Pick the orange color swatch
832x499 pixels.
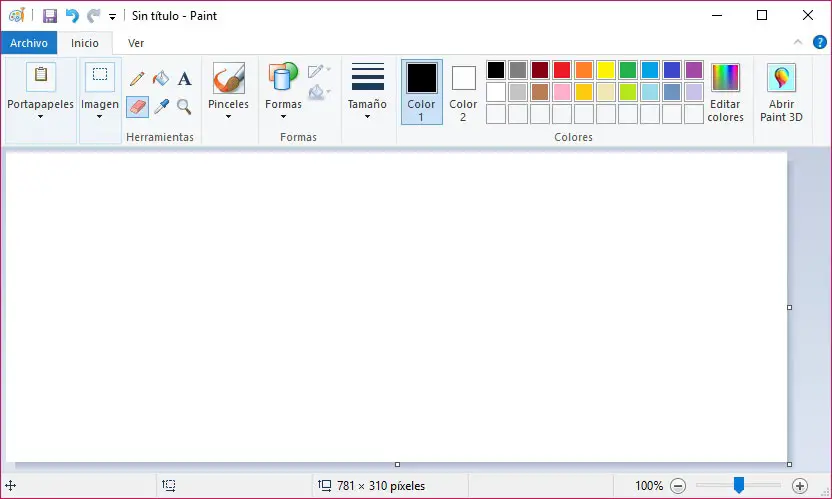pos(584,70)
